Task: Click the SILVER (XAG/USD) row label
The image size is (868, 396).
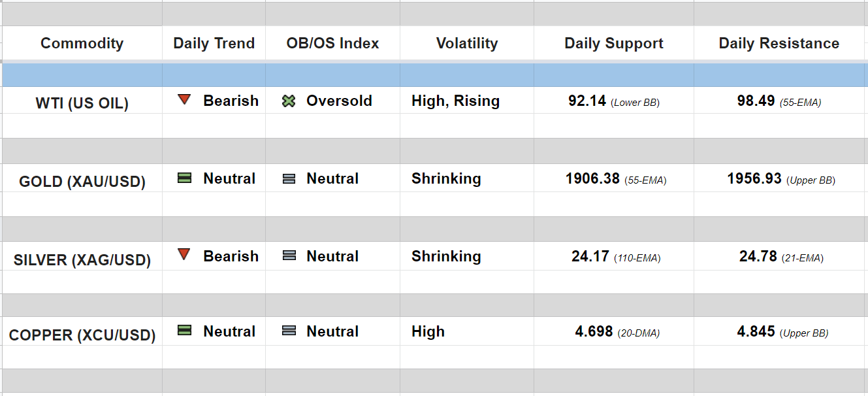Action: 82,260
